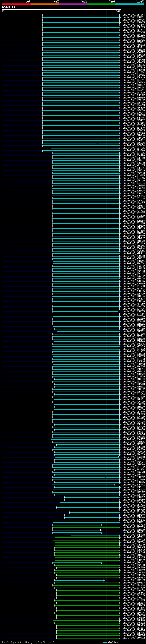Screen dimensions: 146x644
Task: Open hit UniRef100_A1YYP7
Action: click(x=133, y=30)
